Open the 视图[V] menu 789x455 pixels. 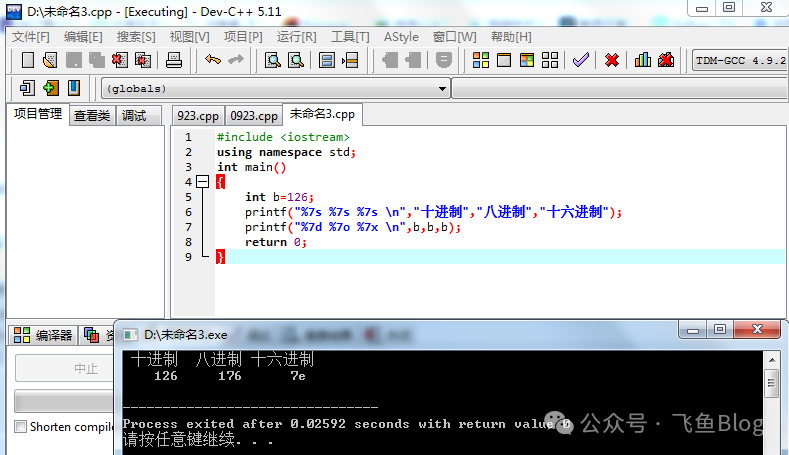pyautogui.click(x=189, y=37)
